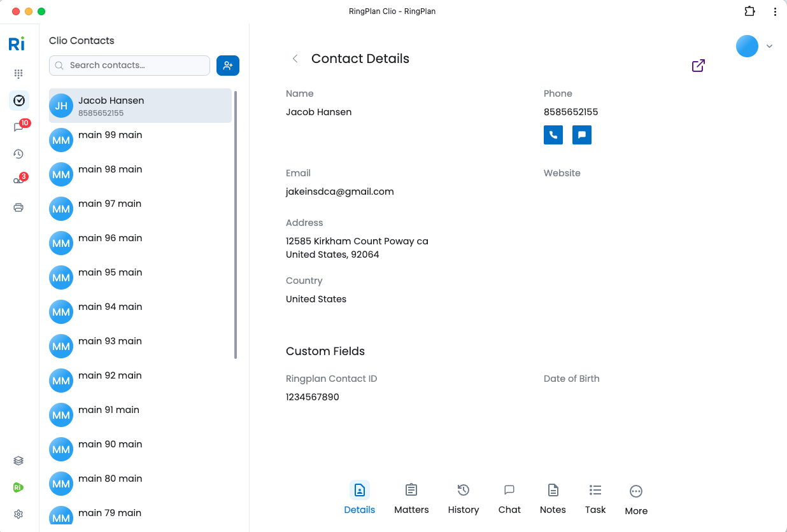The image size is (787, 532).
Task: Click the green Ri icon in sidebar
Action: [x=18, y=487]
